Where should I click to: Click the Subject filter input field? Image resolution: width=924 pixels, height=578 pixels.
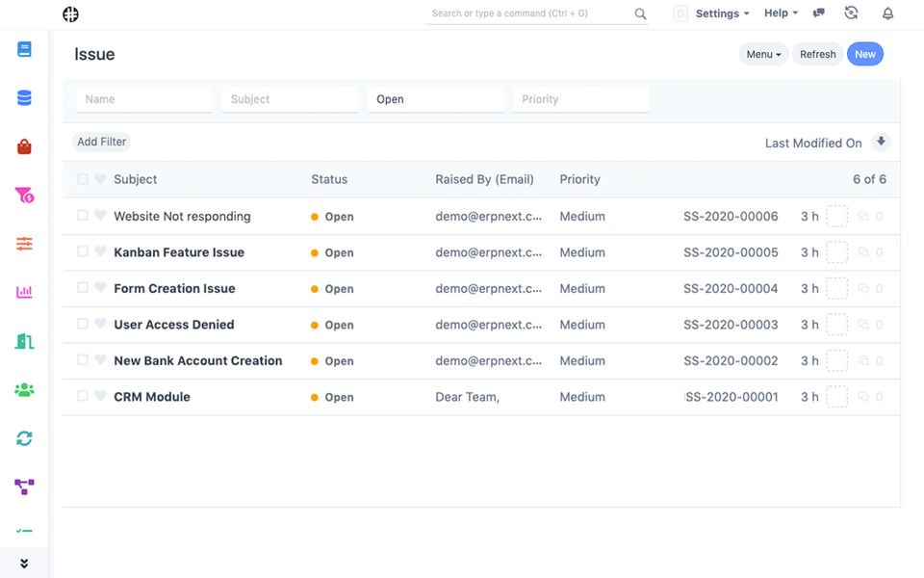(x=289, y=99)
